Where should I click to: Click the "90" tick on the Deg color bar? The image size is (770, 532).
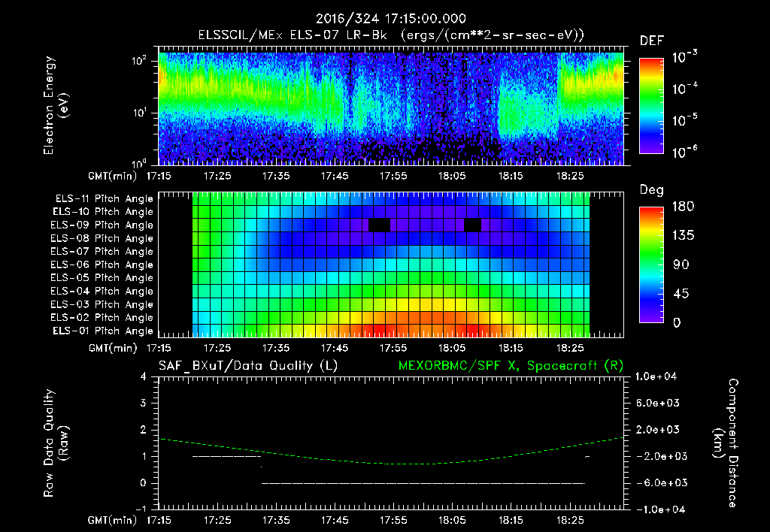[681, 264]
